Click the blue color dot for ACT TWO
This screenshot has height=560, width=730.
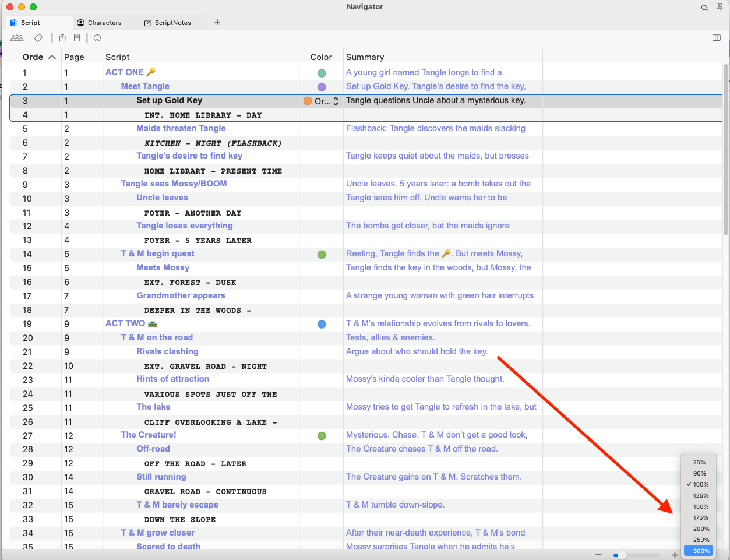pos(322,325)
